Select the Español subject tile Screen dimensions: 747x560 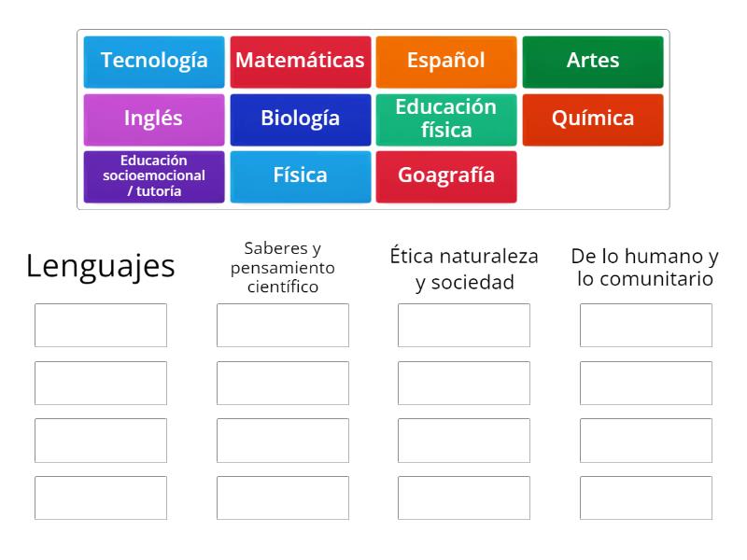446,62
